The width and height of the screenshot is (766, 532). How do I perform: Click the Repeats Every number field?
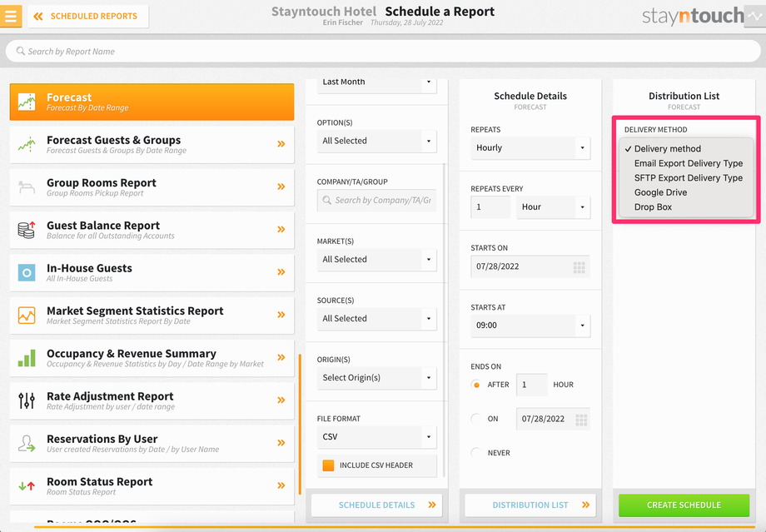490,207
